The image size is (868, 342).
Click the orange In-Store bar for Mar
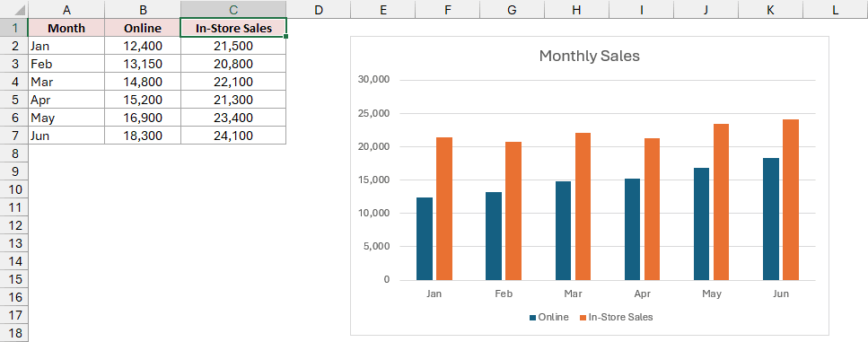pos(583,206)
